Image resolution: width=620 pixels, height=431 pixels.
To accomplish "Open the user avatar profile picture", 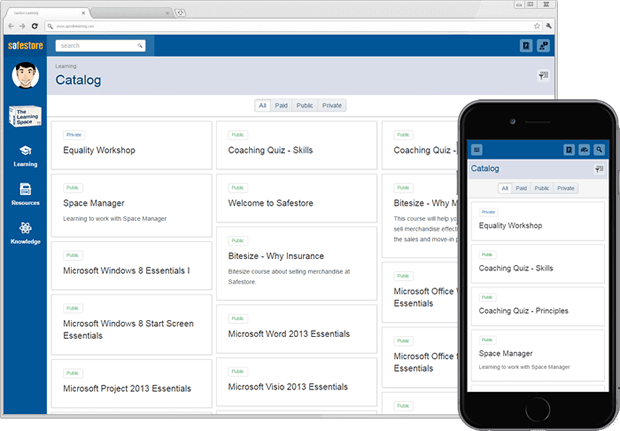I will [x=25, y=75].
